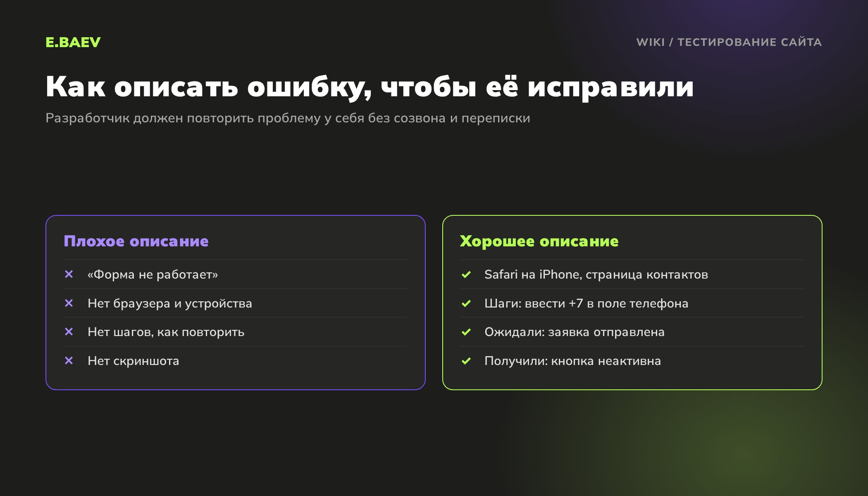This screenshot has width=868, height=496.
Task: Click the text «Форма не работает»
Action: pos(153,274)
